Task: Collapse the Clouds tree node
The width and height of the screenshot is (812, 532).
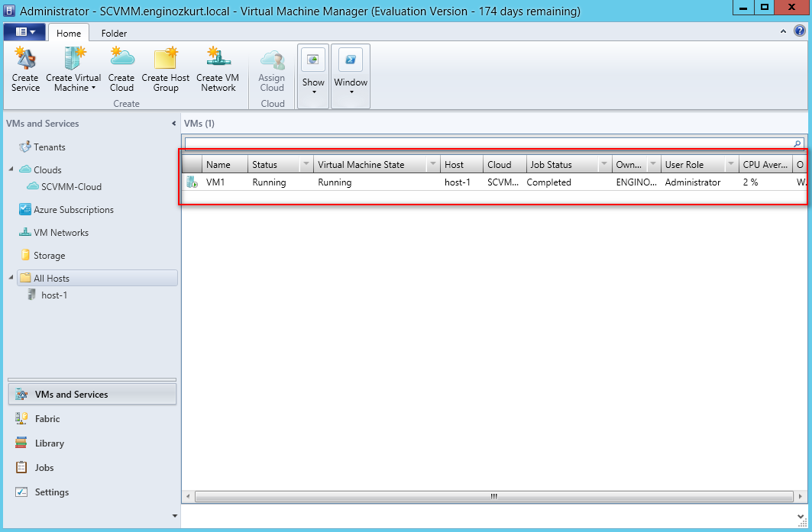Action: click(x=11, y=169)
